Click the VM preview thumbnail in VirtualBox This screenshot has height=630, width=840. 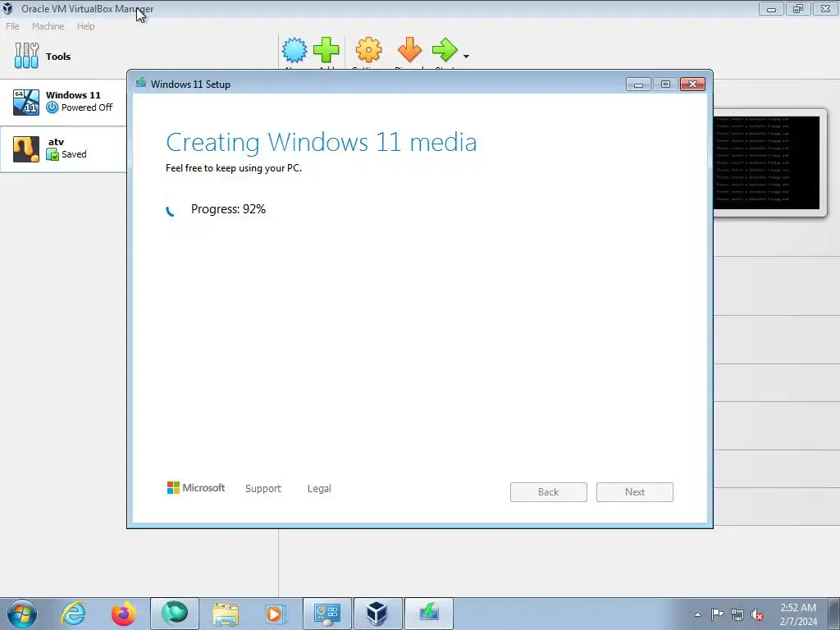coord(767,163)
